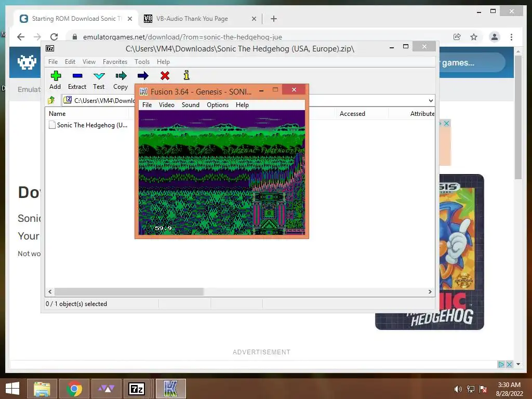The height and width of the screenshot is (399, 532).
Task: Open the Voicemeeter-style taskbar app icon
Action: click(x=106, y=389)
